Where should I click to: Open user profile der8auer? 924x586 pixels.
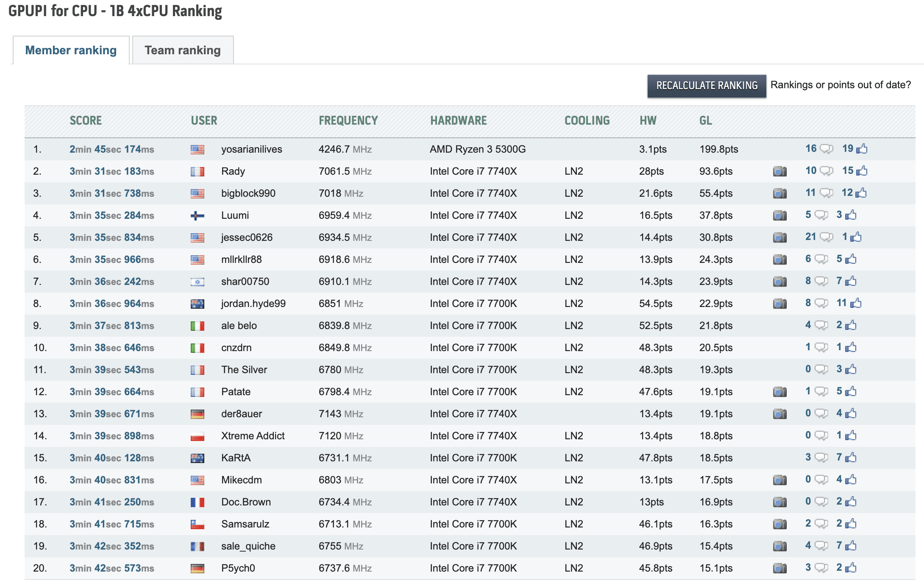tap(242, 414)
